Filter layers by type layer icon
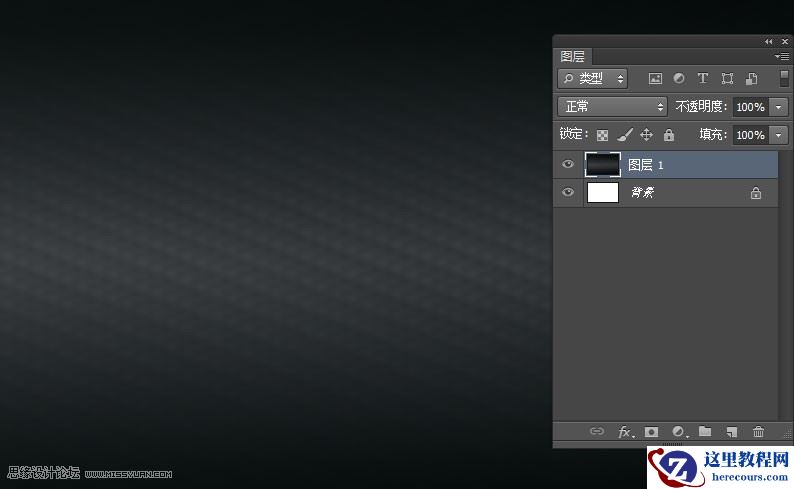 tap(702, 78)
